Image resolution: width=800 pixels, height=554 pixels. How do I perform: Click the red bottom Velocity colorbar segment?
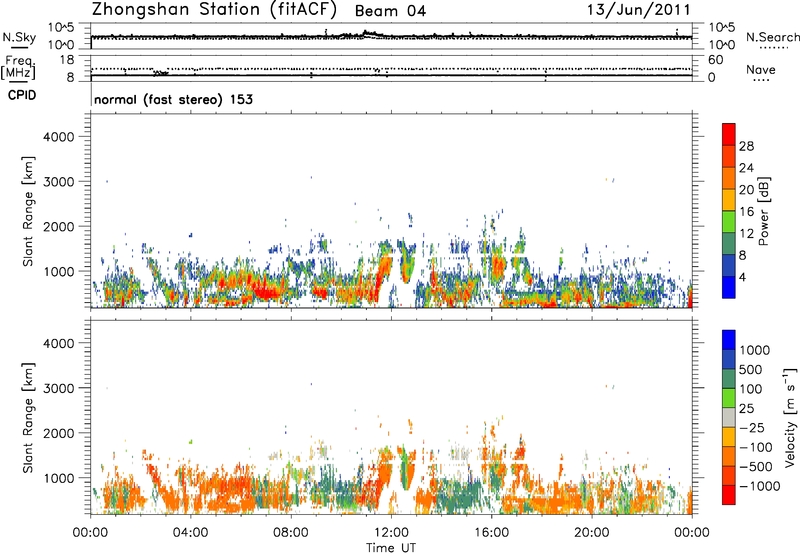point(729,495)
